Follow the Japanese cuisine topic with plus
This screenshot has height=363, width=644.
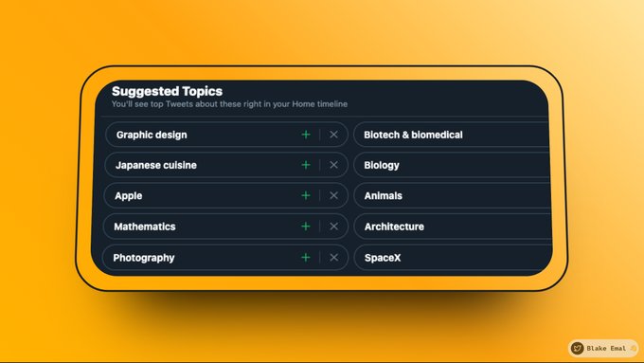[306, 165]
